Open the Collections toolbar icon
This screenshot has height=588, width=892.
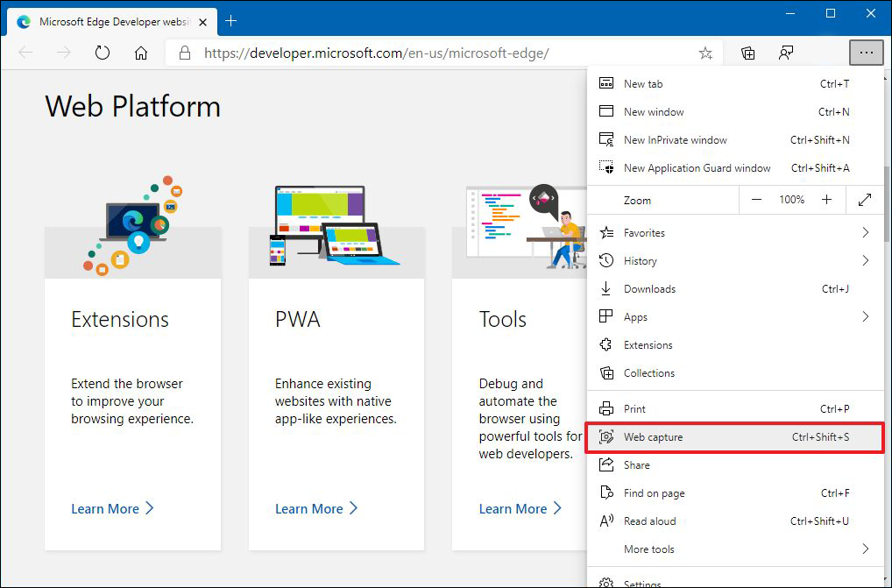tap(748, 53)
